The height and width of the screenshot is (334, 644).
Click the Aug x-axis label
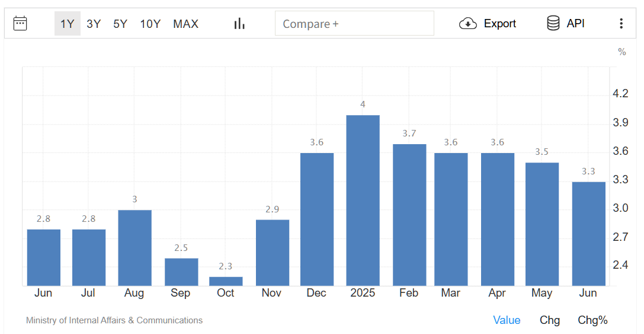click(134, 293)
